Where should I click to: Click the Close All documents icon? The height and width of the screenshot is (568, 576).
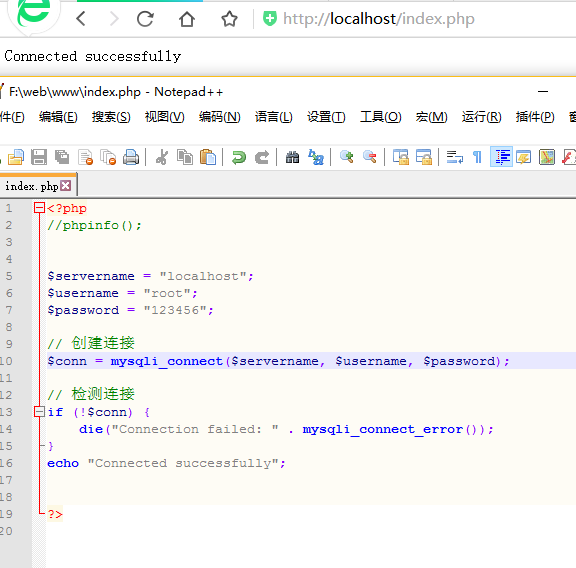pos(108,157)
